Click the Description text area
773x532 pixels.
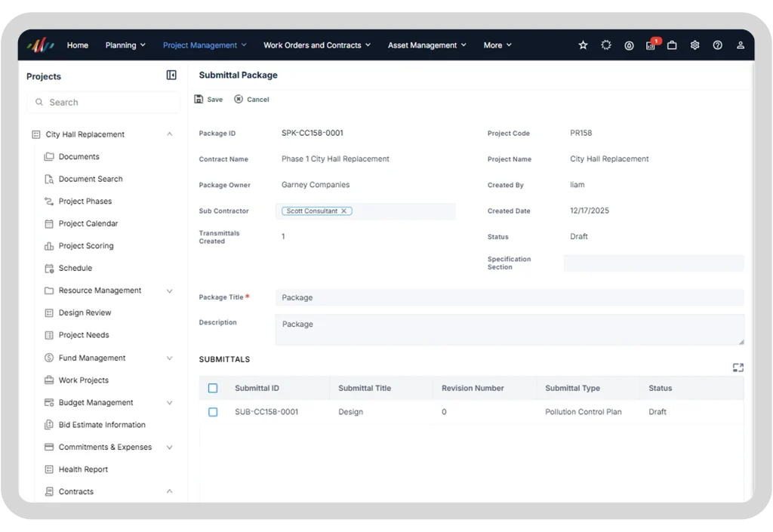[x=510, y=330]
